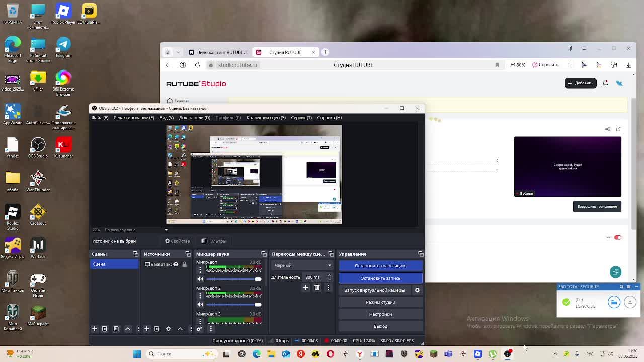Increase the transition duration with the up arrow

tap(329, 275)
